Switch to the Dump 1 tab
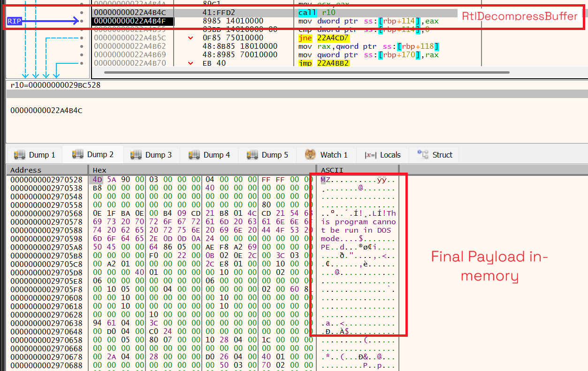588x371 pixels. pos(35,155)
